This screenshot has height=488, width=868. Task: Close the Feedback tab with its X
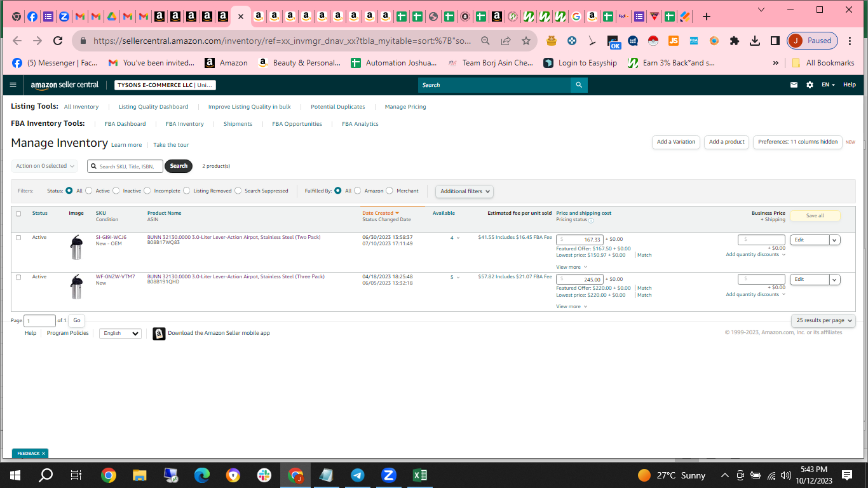[43, 454]
